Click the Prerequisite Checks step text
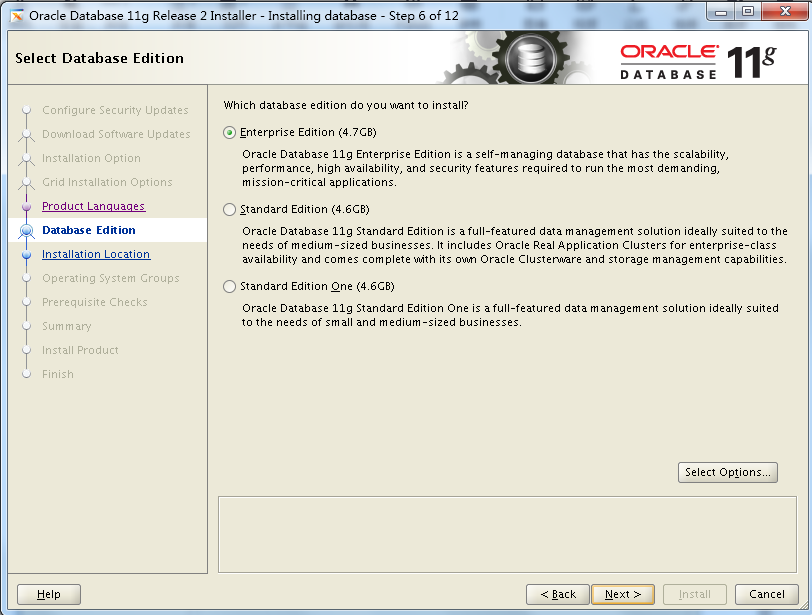Screen dimensions: 812x615 95,302
